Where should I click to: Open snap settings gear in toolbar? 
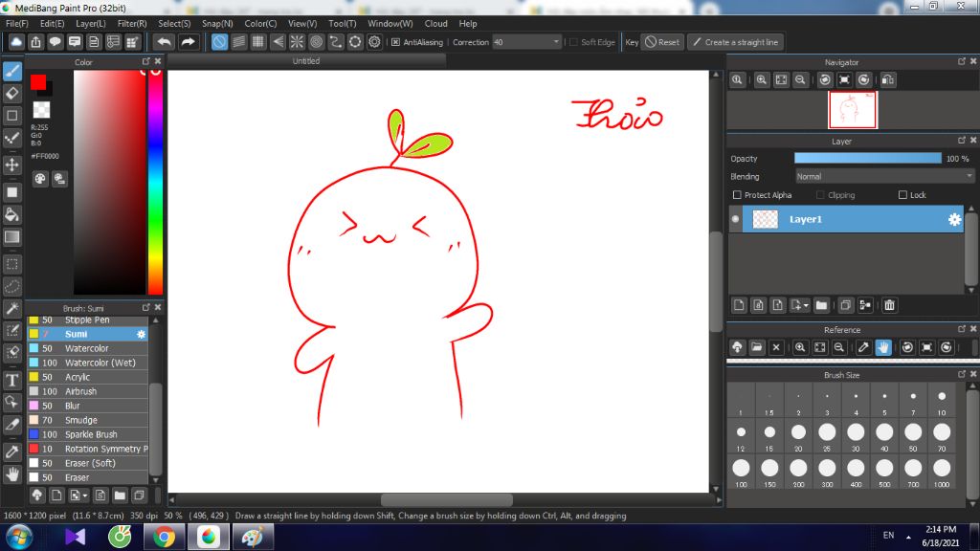tap(374, 42)
